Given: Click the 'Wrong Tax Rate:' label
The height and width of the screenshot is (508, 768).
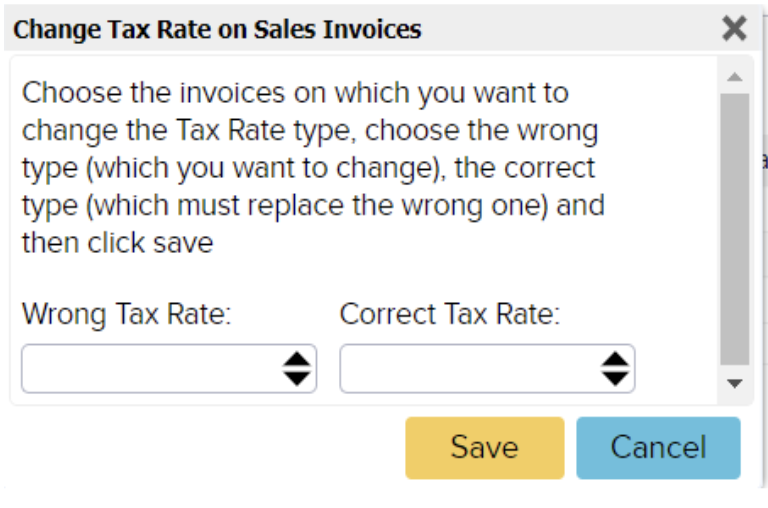Looking at the screenshot, I should tap(126, 314).
